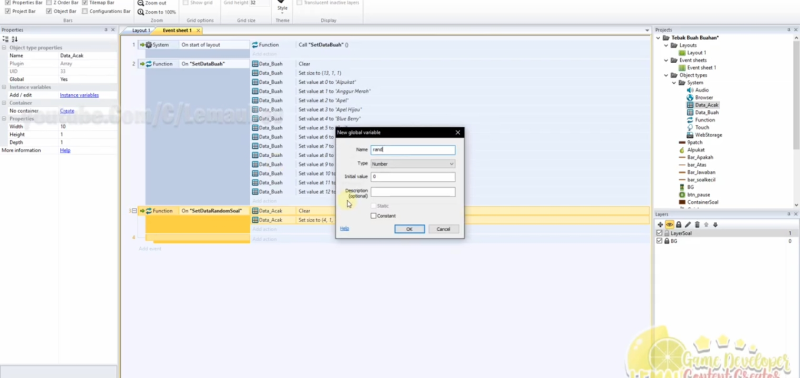Toggle Configurations Bar checkbox

[x=85, y=11]
